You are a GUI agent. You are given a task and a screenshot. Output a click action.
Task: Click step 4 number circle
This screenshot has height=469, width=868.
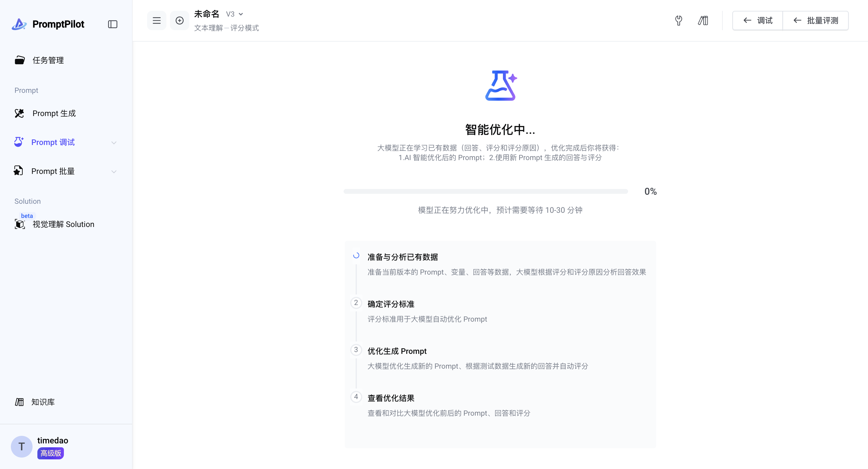pyautogui.click(x=356, y=397)
